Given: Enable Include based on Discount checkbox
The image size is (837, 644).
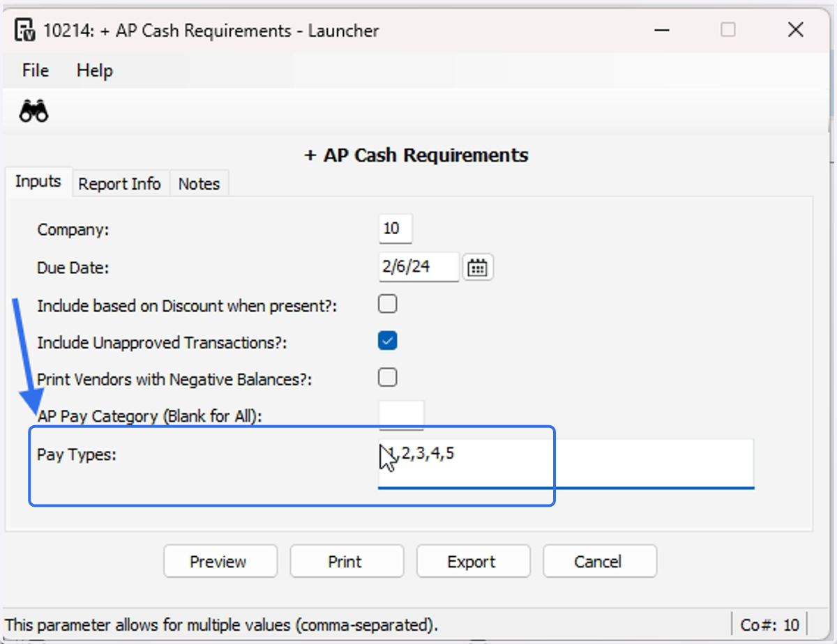Looking at the screenshot, I should click(387, 304).
